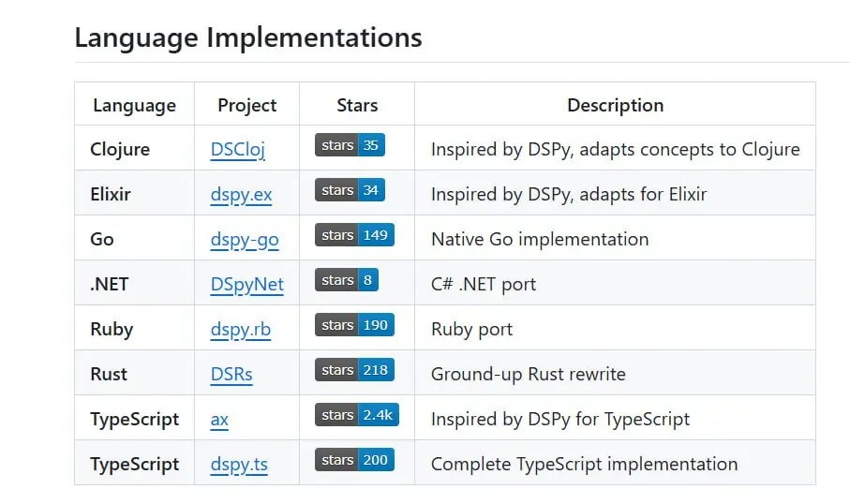Select the TypeScript cell in the ax row
The image size is (850, 504).
coord(134,419)
